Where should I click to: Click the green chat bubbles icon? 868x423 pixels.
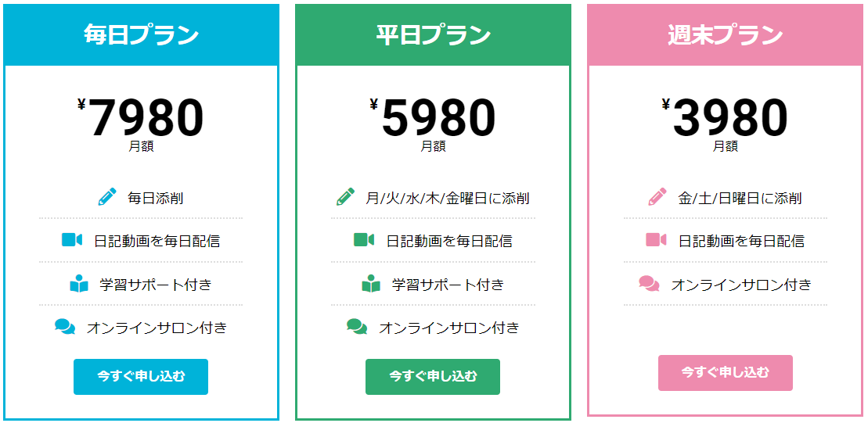tap(357, 327)
